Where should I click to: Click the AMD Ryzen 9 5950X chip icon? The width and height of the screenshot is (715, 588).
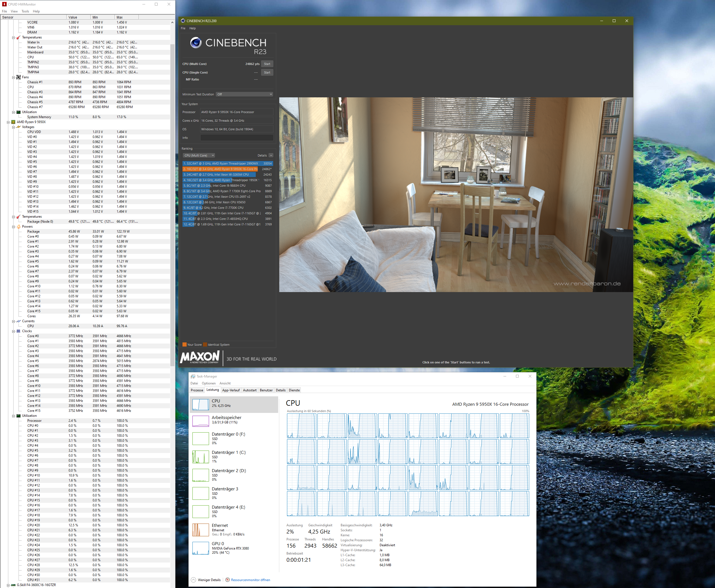[13, 122]
